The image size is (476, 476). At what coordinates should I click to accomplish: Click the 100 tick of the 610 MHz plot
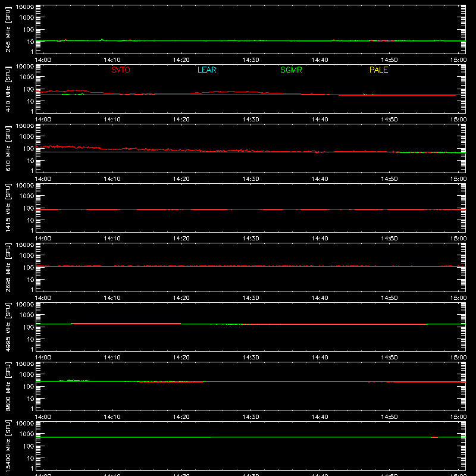(29, 149)
